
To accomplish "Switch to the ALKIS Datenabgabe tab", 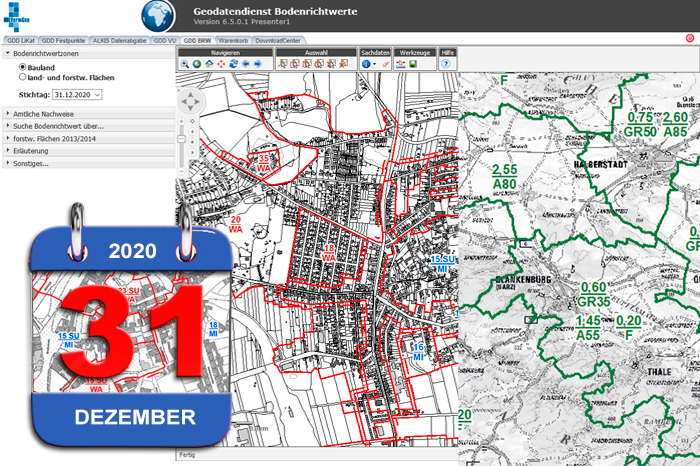I will [120, 40].
